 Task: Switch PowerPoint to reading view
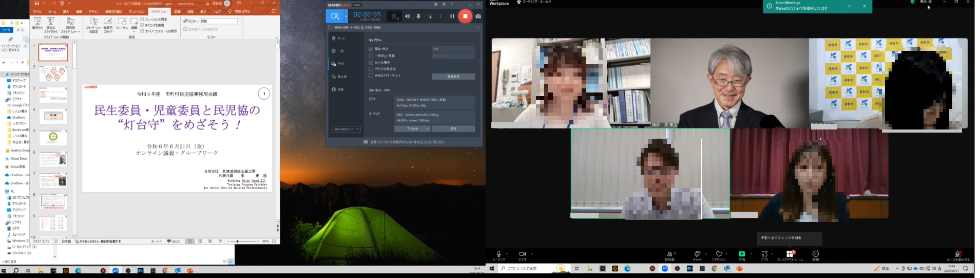(210, 241)
